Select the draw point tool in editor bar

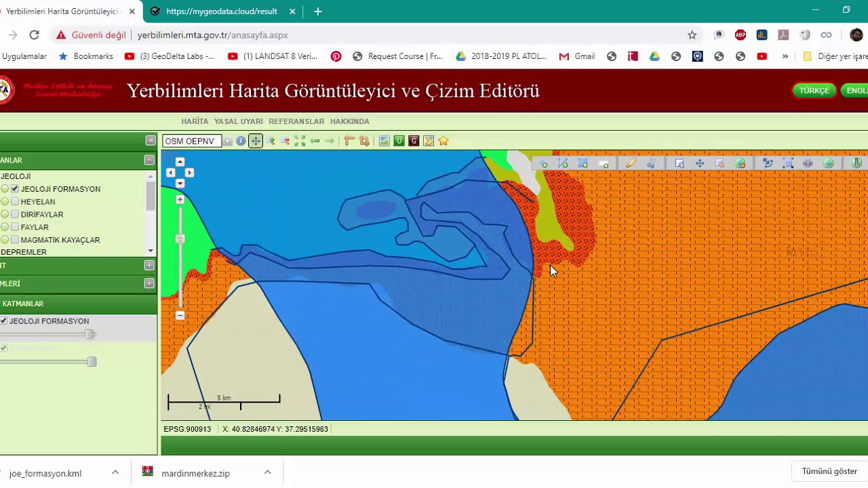[x=543, y=163]
